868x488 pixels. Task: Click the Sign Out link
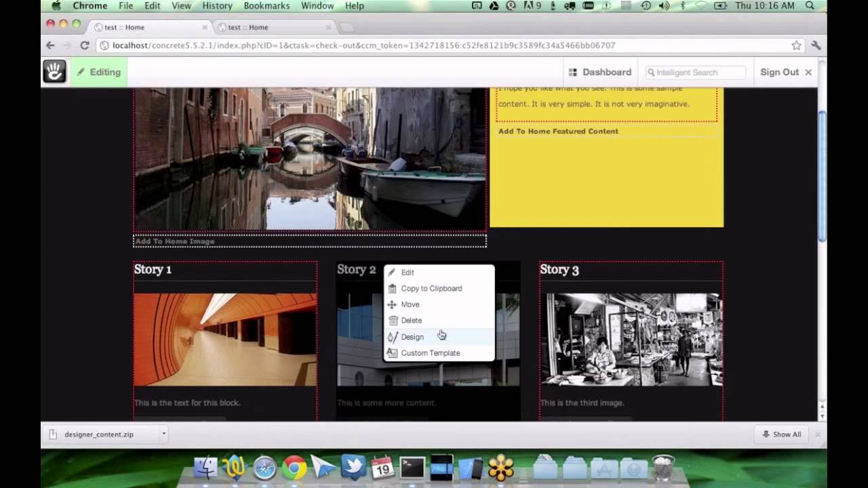[x=779, y=72]
